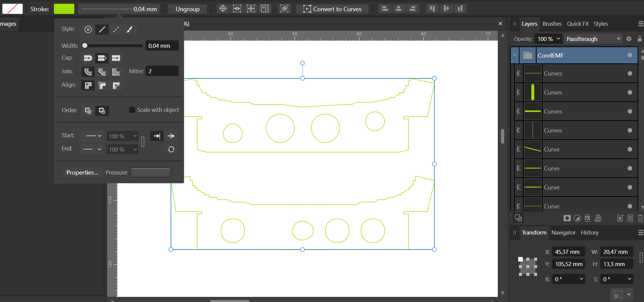Open the End arrowhead style dropdown
644x302 pixels.
92,149
